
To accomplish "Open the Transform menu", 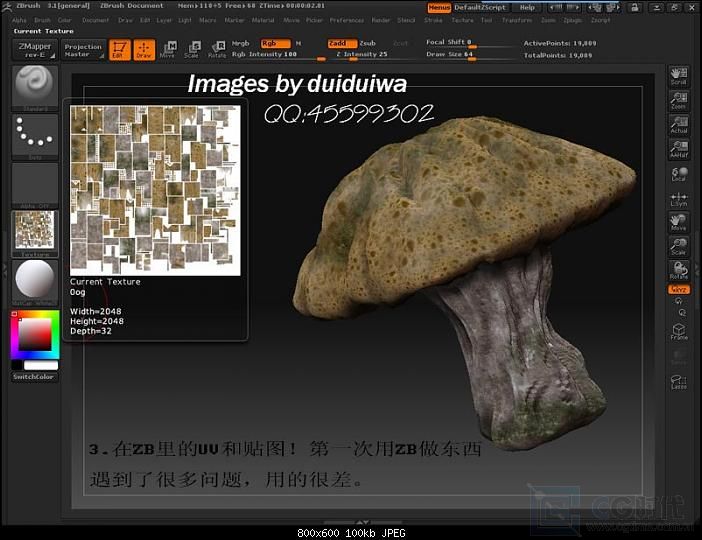I will (517, 20).
